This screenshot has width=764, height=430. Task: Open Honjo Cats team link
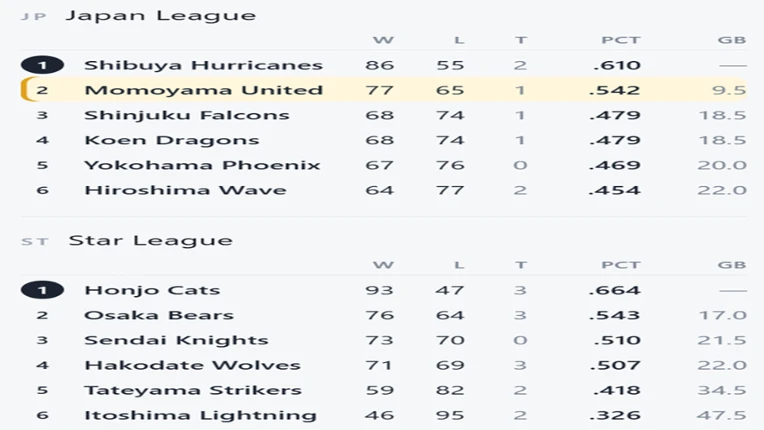pyautogui.click(x=152, y=290)
